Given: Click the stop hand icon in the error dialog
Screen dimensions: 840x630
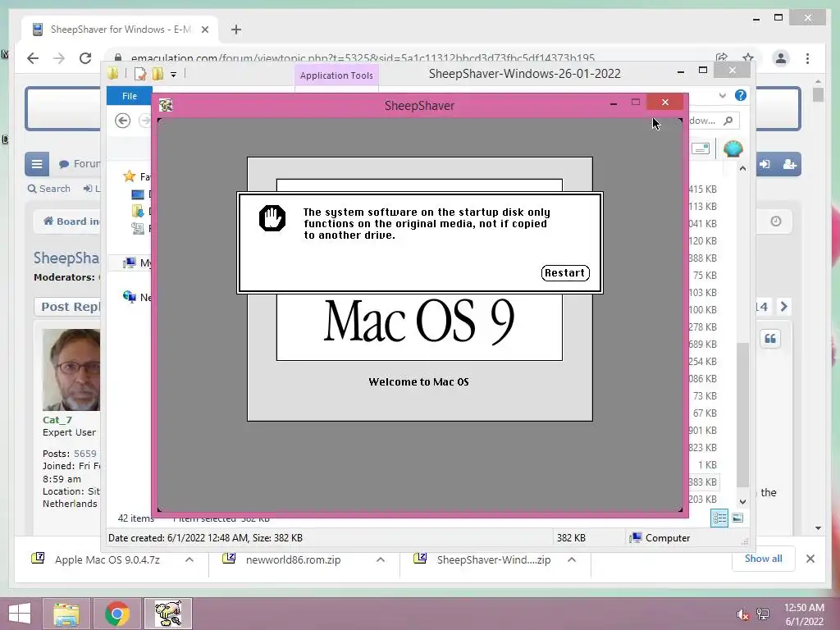Looking at the screenshot, I should [x=272, y=218].
